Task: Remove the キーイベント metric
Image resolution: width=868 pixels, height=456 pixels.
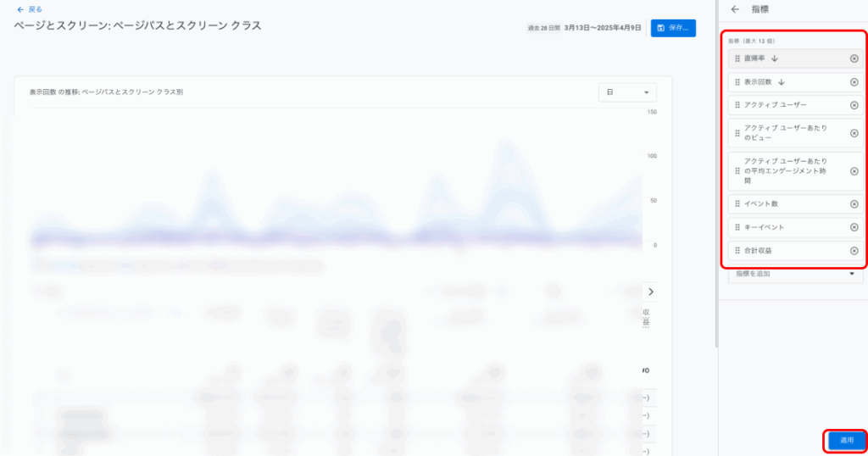Action: tap(854, 227)
